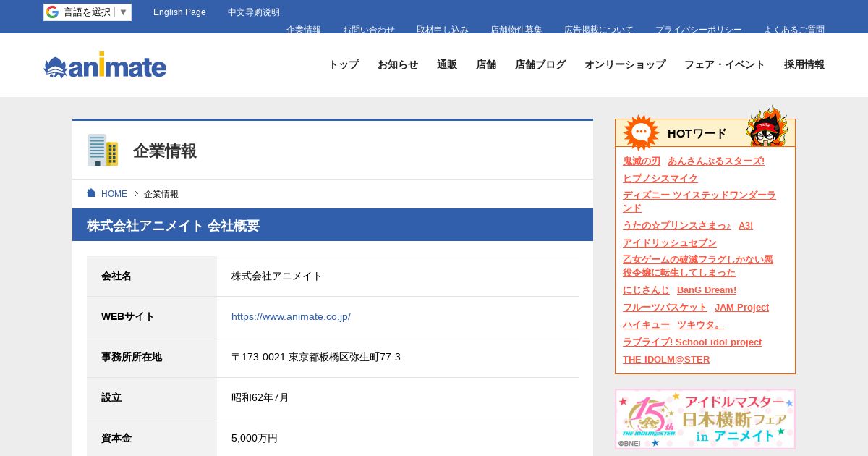Select 店舗ブログ in main navigation

tap(540, 64)
